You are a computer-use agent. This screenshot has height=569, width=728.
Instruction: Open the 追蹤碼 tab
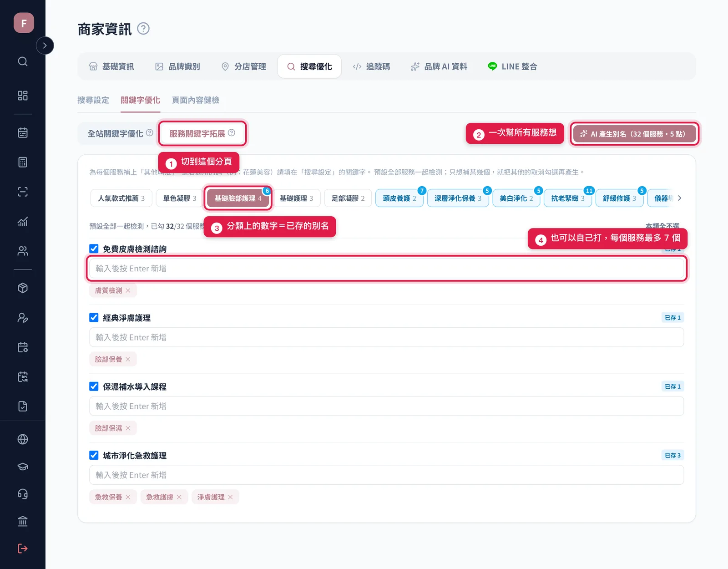tap(372, 66)
